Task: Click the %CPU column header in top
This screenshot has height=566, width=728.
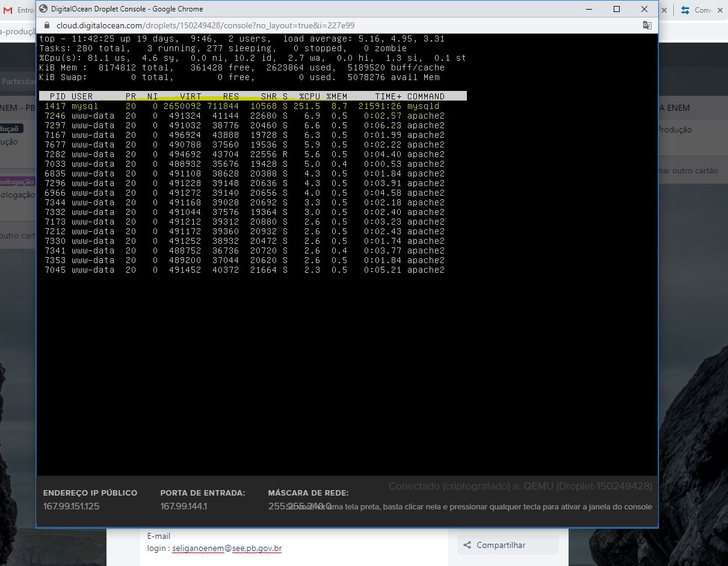Action: pyautogui.click(x=309, y=96)
